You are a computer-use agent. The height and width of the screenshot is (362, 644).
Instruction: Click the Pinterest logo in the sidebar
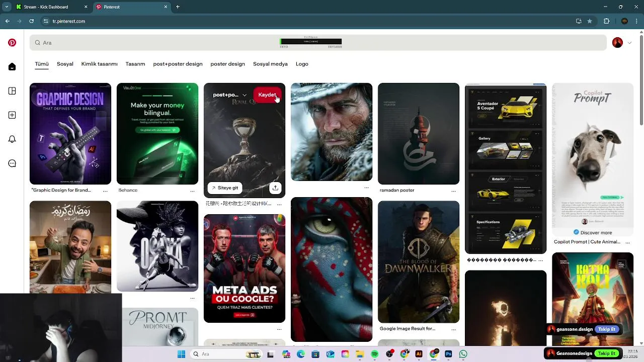(x=12, y=43)
